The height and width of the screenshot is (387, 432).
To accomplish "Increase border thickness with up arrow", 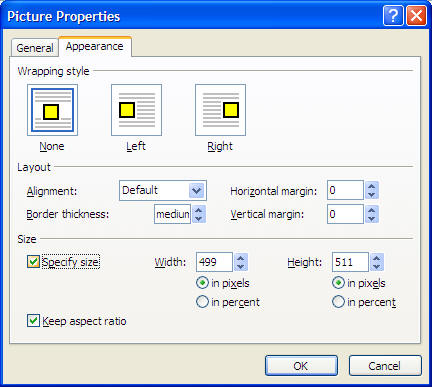I will [199, 210].
